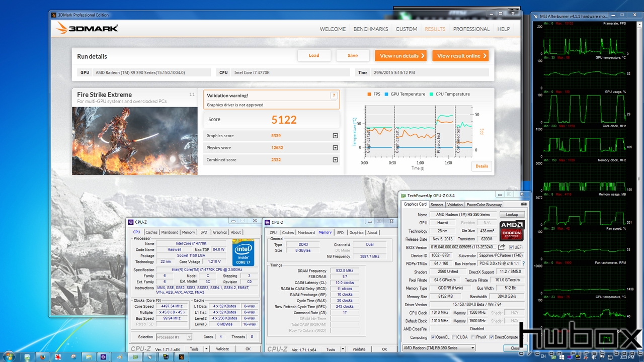Image resolution: width=644 pixels, height=362 pixels.
Task: Click the network tray icon
Action: click(x=610, y=357)
